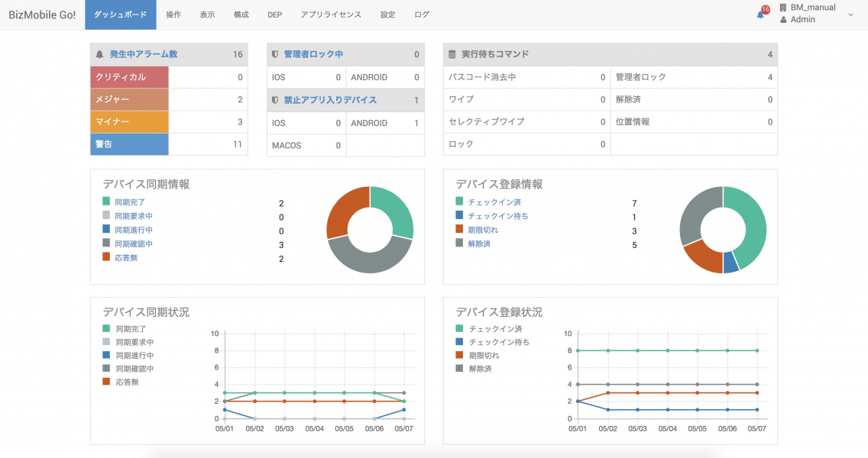This screenshot has width=868, height=458.
Task: Click the green 同期完了 swatch in デバイス同期情報
Action: 106,202
